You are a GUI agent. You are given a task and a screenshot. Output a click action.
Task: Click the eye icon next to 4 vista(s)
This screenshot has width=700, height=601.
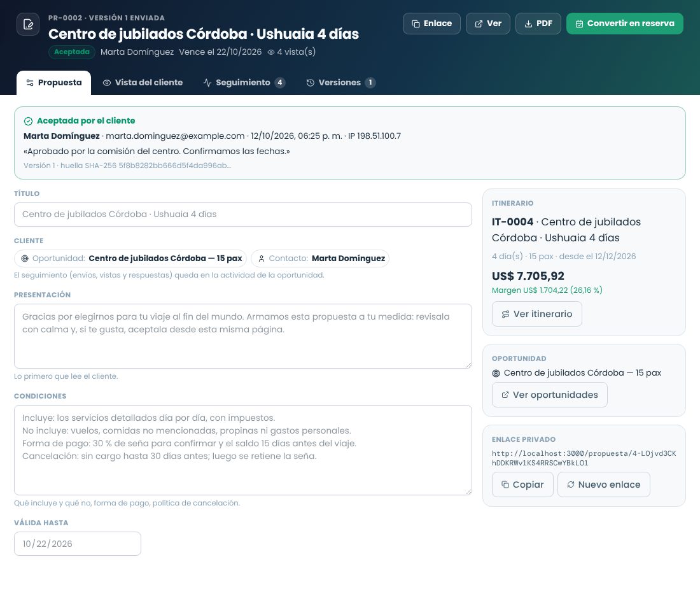click(270, 52)
